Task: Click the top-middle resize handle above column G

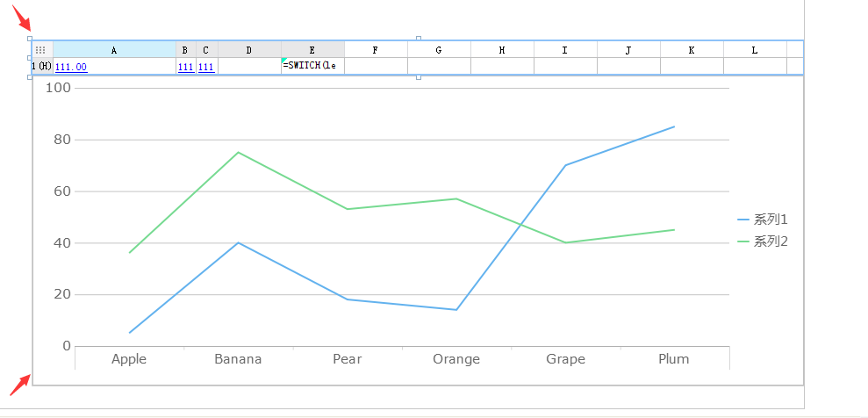Action: 418,39
